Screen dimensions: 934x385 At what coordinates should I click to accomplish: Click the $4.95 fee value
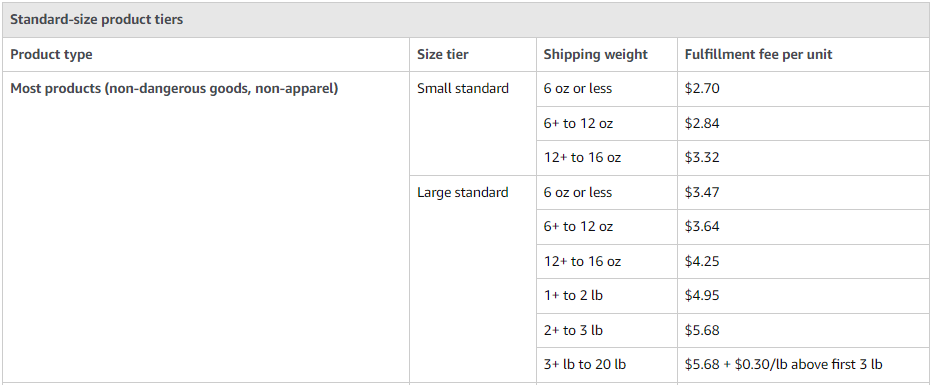pos(702,296)
